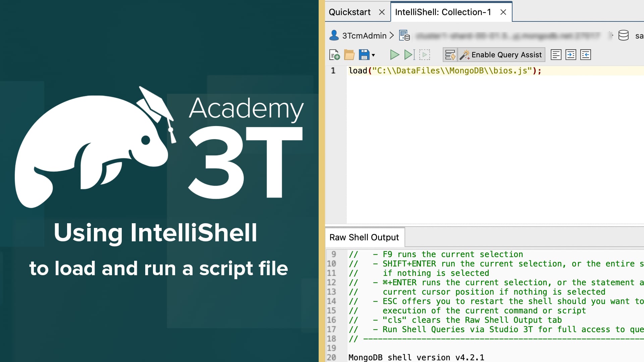644x362 pixels.
Task: Click the ESC restart shell comment line
Action: (496, 301)
